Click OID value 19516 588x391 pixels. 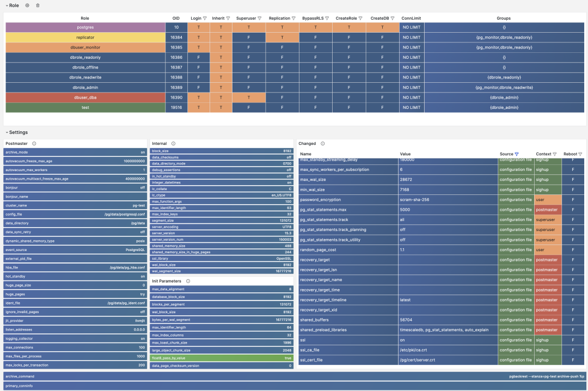tap(176, 107)
